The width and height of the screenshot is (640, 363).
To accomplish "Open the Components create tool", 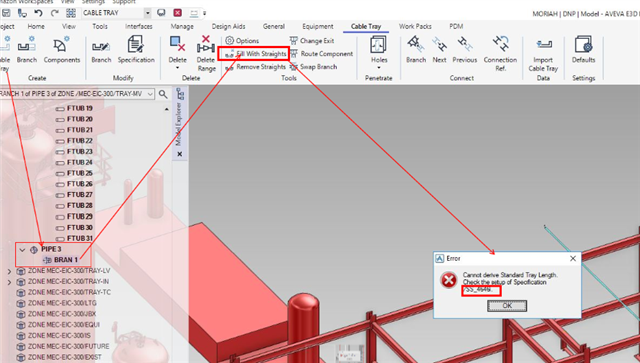I will click(62, 50).
